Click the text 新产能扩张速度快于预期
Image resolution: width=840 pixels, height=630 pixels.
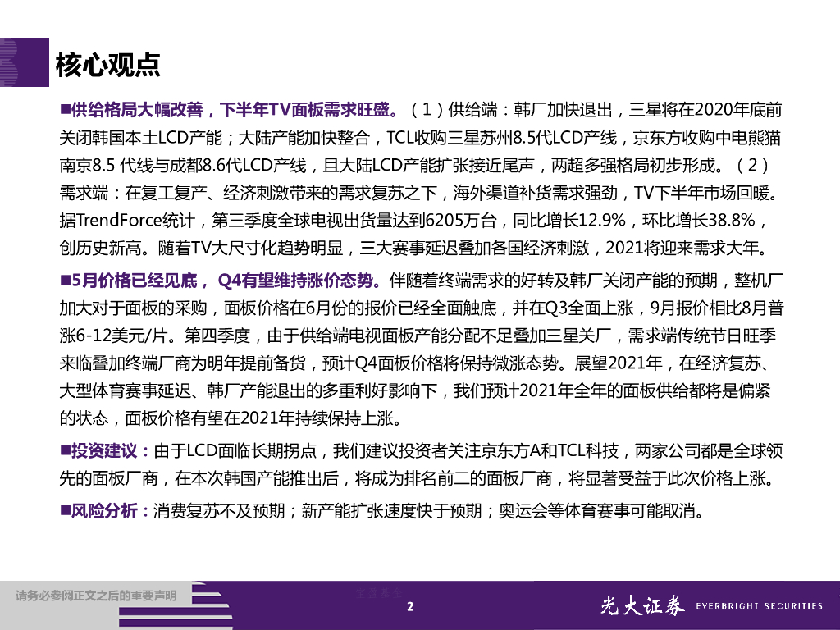pyautogui.click(x=391, y=510)
